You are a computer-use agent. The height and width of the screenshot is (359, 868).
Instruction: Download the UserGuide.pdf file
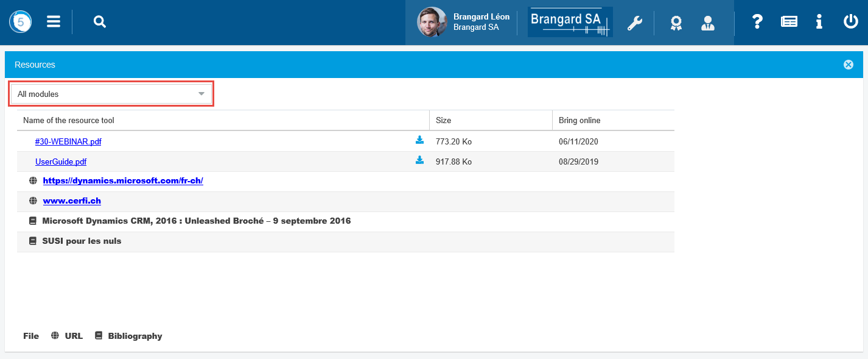click(419, 160)
